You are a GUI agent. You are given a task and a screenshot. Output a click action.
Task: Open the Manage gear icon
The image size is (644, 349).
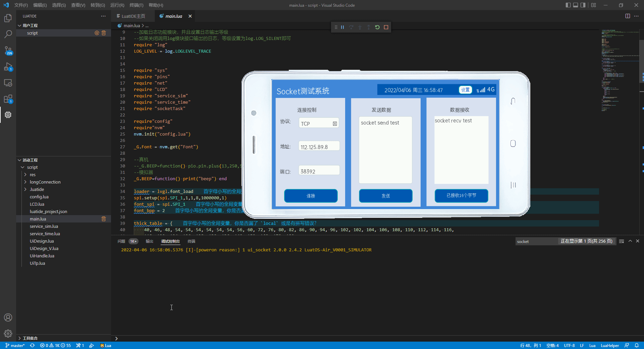(8, 333)
